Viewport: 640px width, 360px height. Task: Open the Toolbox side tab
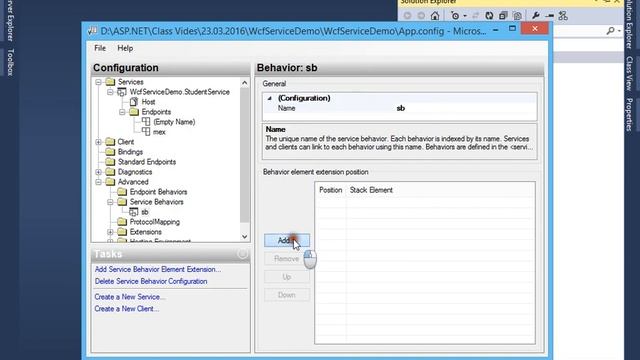pyautogui.click(x=11, y=62)
